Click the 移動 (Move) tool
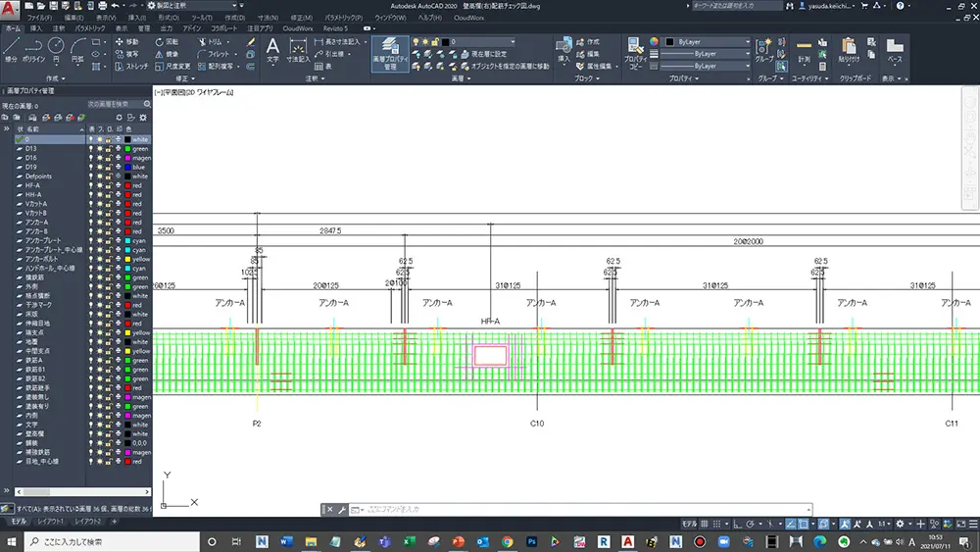Screen dimensions: 980x552 pyautogui.click(x=127, y=42)
